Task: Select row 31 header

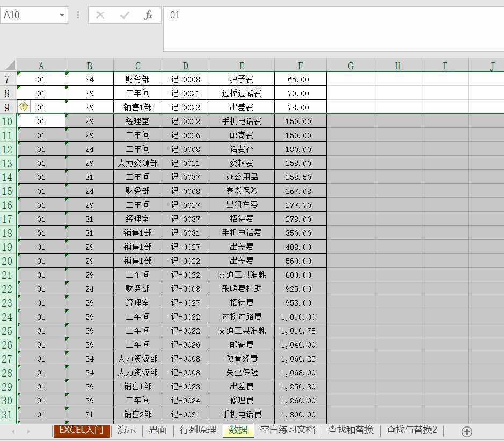Action: tap(8, 414)
